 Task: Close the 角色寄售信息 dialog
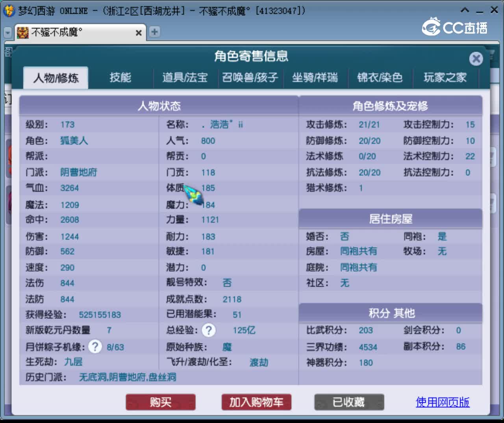coord(476,59)
